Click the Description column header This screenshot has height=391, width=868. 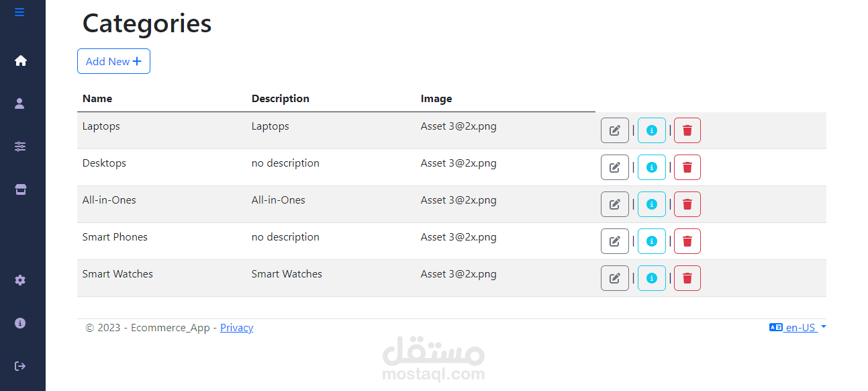click(280, 99)
